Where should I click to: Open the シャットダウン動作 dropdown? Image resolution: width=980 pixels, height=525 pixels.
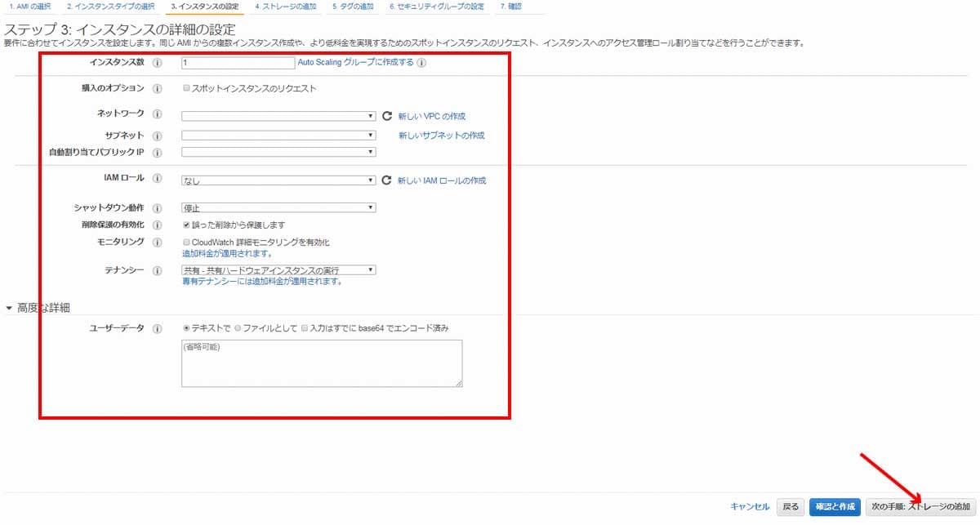[x=278, y=208]
